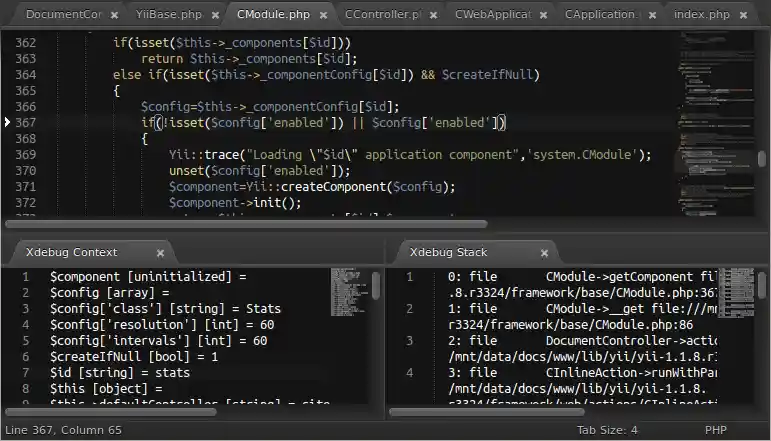This screenshot has width=771, height=441.
Task: Close the Xdebug Context panel tab
Action: (x=160, y=253)
